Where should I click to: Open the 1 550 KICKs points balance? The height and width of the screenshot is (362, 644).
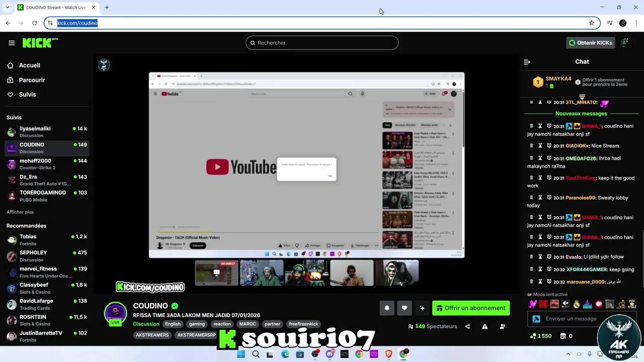[540, 336]
